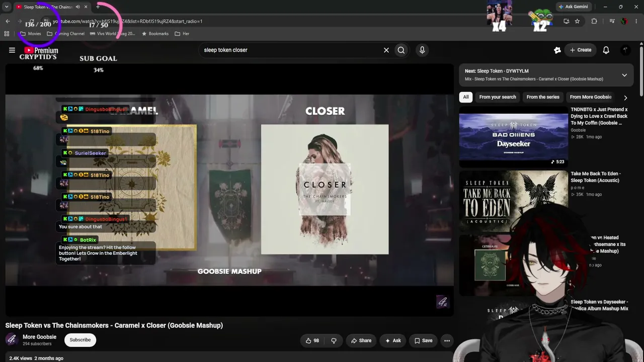644x362 pixels.
Task: Go back with the browser back arrow
Action: click(x=8, y=21)
